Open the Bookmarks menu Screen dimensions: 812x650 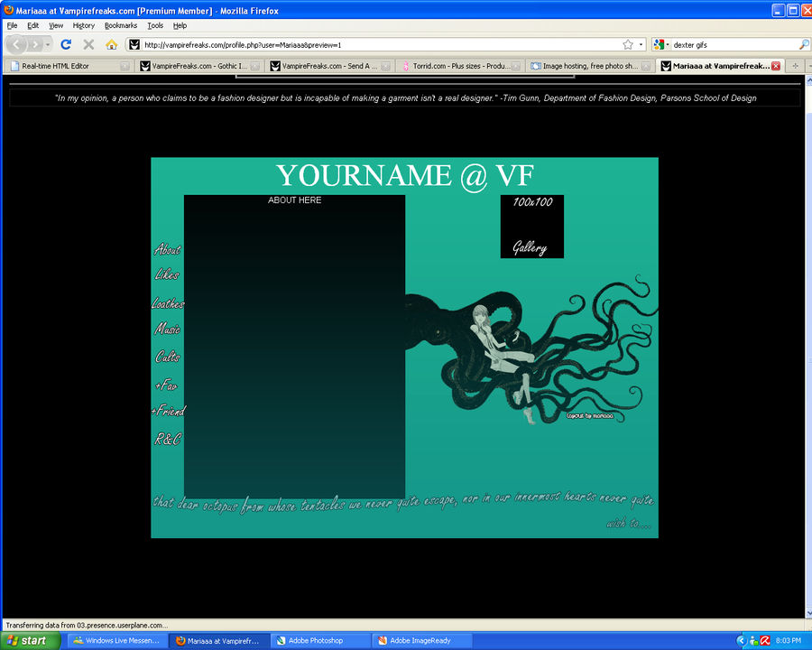[x=121, y=25]
